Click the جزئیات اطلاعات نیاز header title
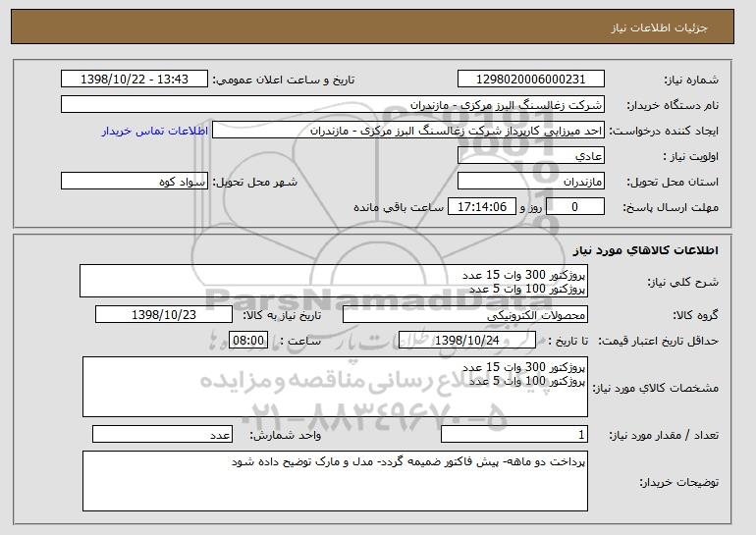Screen dimensions: 756x535 [659, 27]
